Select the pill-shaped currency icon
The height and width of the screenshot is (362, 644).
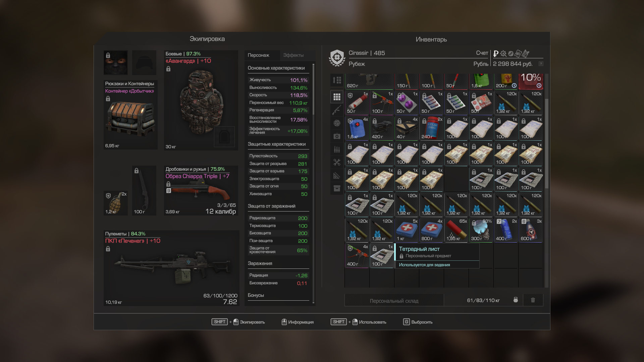point(511,54)
